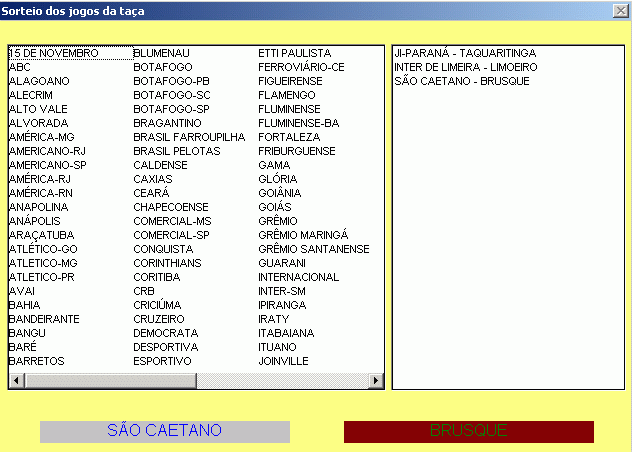Pick JOINVILLE in the team list
This screenshot has width=632, height=452.
point(283,361)
